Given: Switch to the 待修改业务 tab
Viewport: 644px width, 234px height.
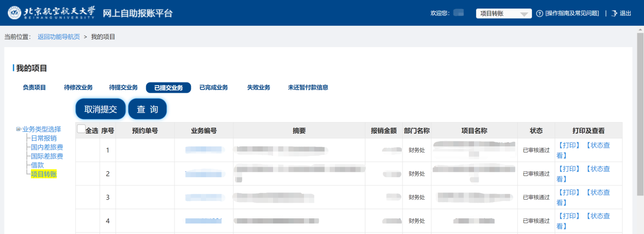Looking at the screenshot, I should (78, 88).
